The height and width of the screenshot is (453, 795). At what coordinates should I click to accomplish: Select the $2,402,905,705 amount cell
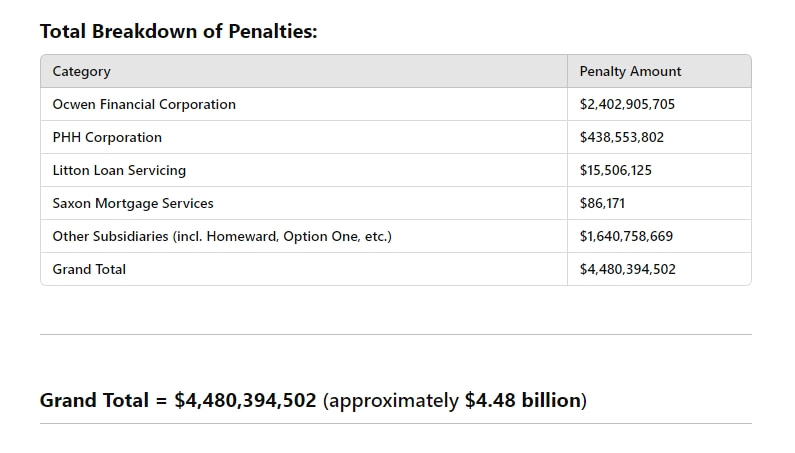(659, 104)
